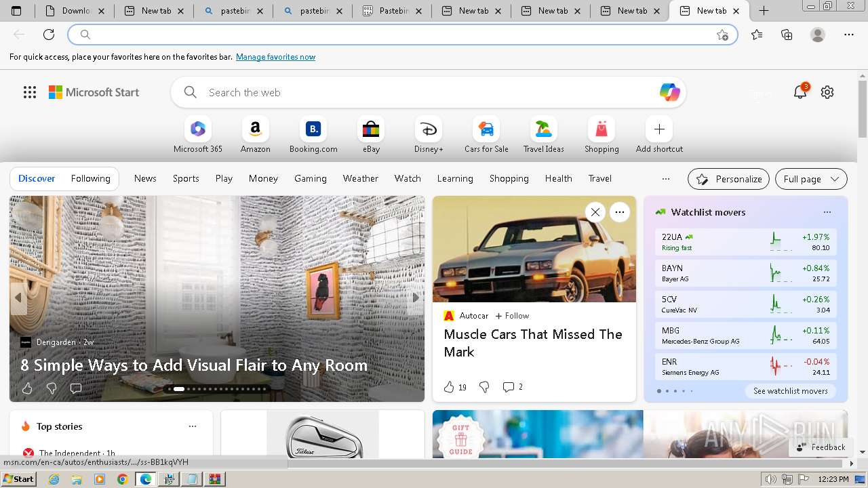The width and height of the screenshot is (868, 488).
Task: Select the Weather category
Action: [361, 178]
